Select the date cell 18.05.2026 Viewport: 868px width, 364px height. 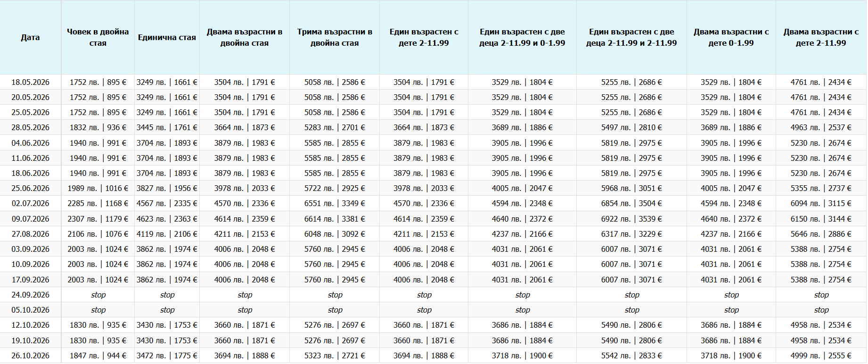click(x=30, y=82)
